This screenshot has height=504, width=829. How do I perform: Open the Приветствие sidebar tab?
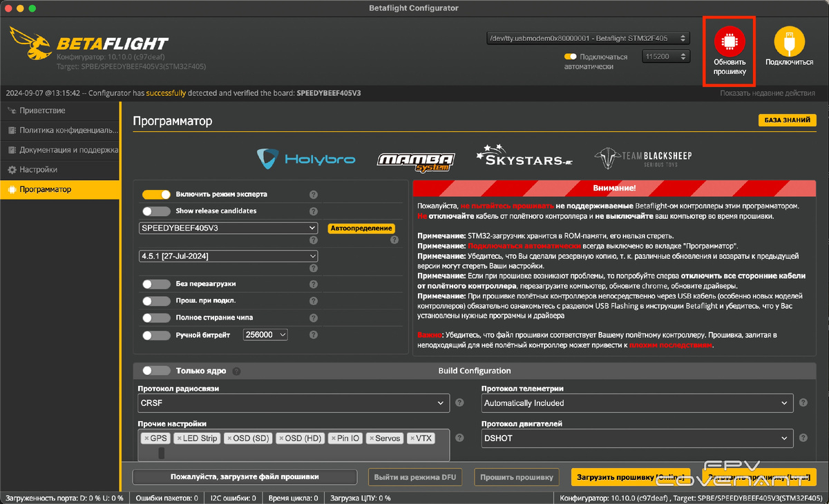click(x=60, y=110)
